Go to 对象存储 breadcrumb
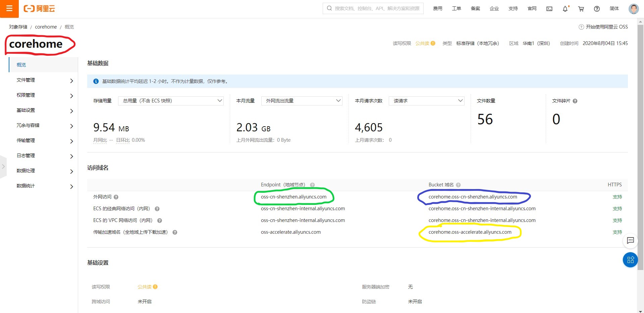The image size is (644, 313). click(x=18, y=27)
